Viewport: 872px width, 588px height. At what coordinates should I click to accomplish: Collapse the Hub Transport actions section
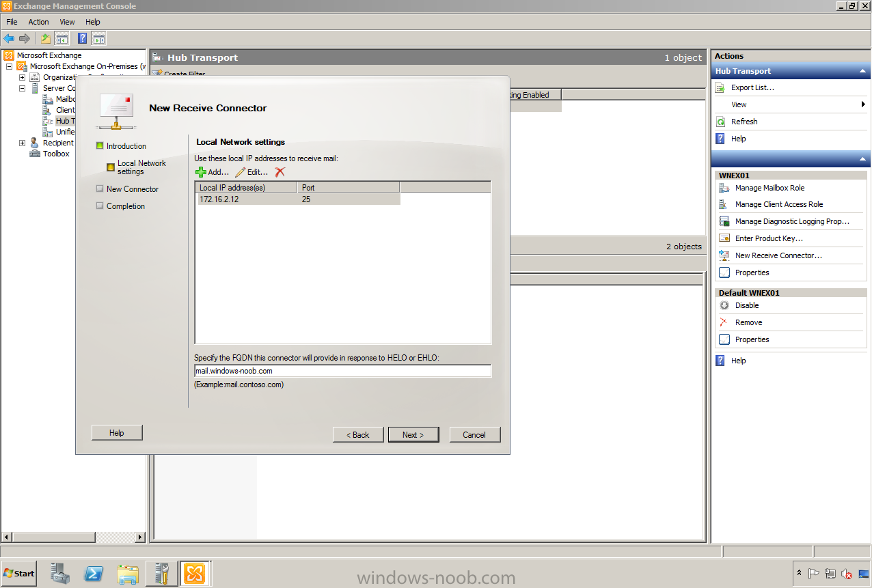[x=862, y=71]
